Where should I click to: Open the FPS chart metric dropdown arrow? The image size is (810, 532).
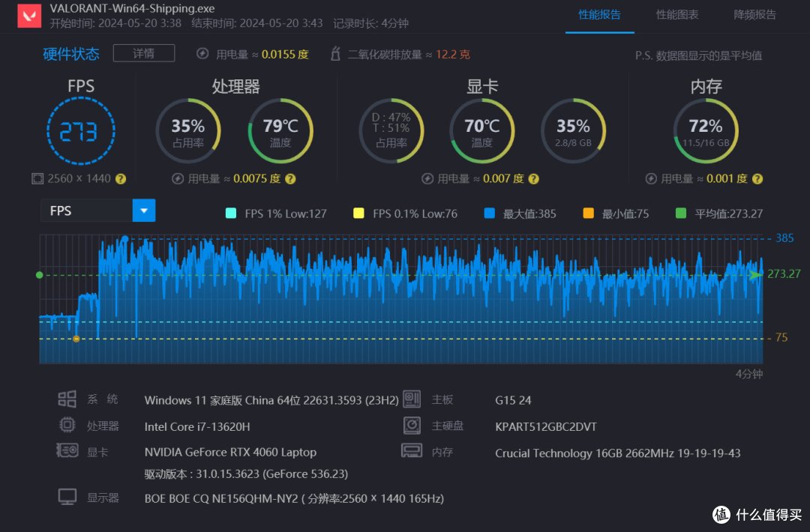[143, 211]
